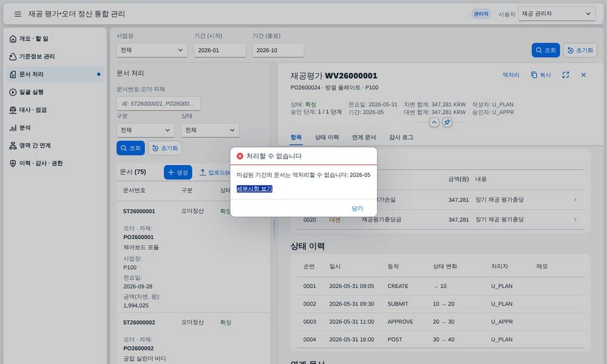Open 분석 sidebar item
This screenshot has height=364, width=607.
coord(55,127)
